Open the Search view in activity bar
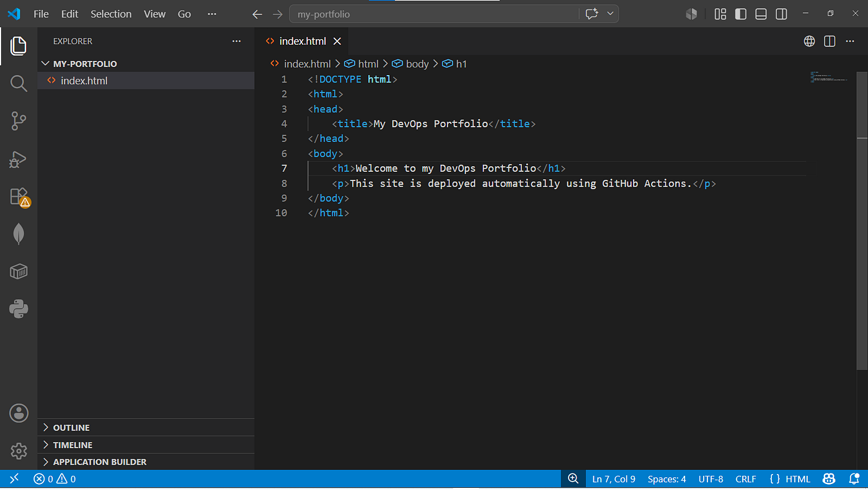Viewport: 868px width, 489px height. pos(19,84)
